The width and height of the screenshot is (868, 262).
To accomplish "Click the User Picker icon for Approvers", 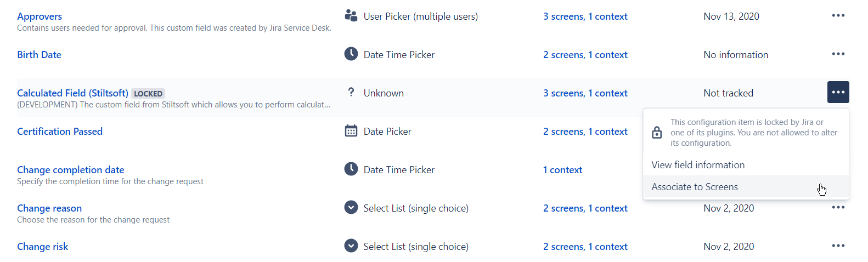I will point(351,15).
